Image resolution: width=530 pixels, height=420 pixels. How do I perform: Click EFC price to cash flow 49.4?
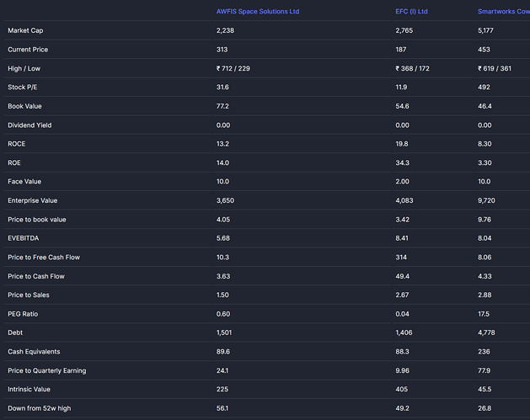[x=402, y=276]
